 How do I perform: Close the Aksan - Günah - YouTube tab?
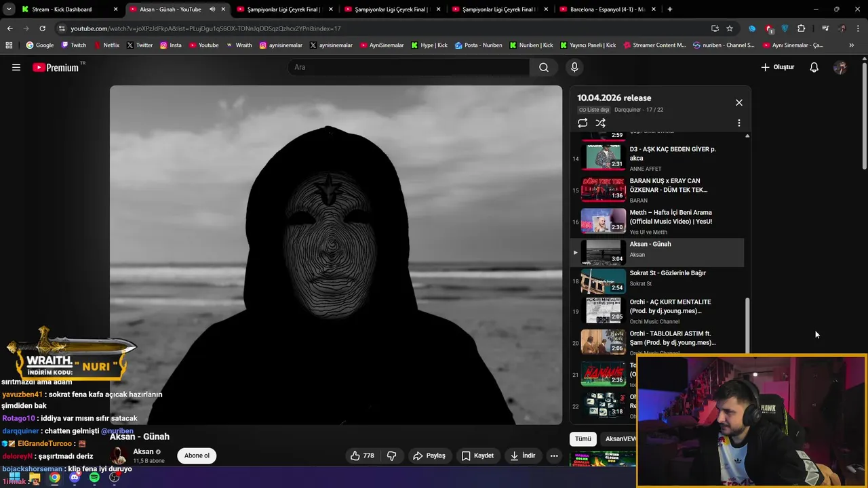click(x=223, y=9)
